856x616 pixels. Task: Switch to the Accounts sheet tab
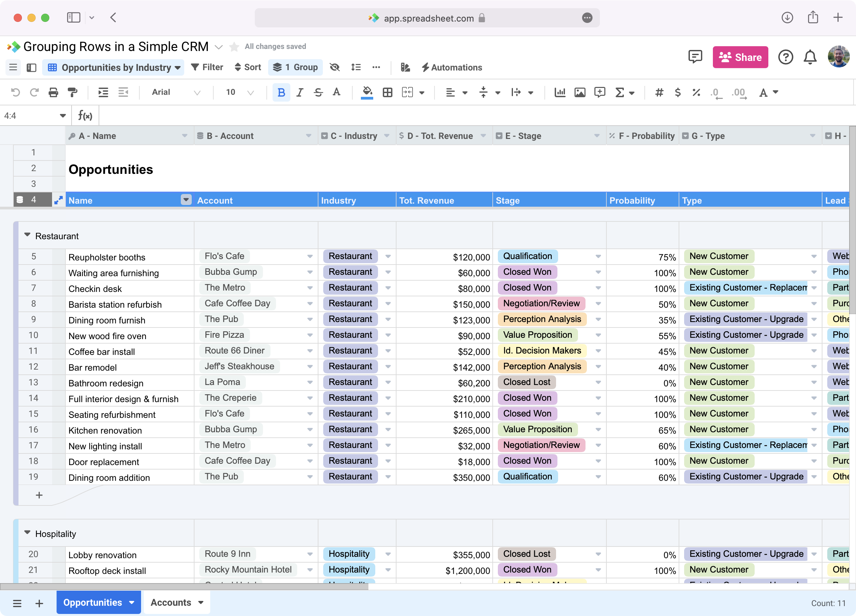pos(177,602)
